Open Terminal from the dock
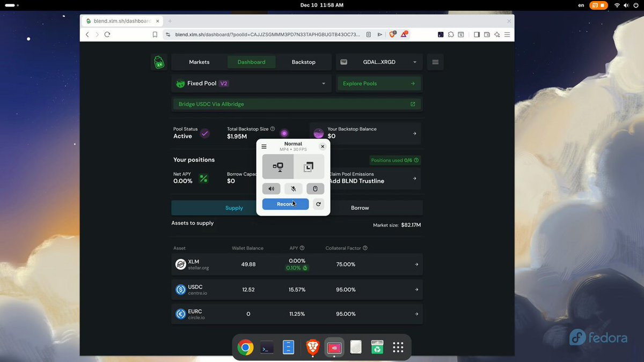 [x=267, y=348]
